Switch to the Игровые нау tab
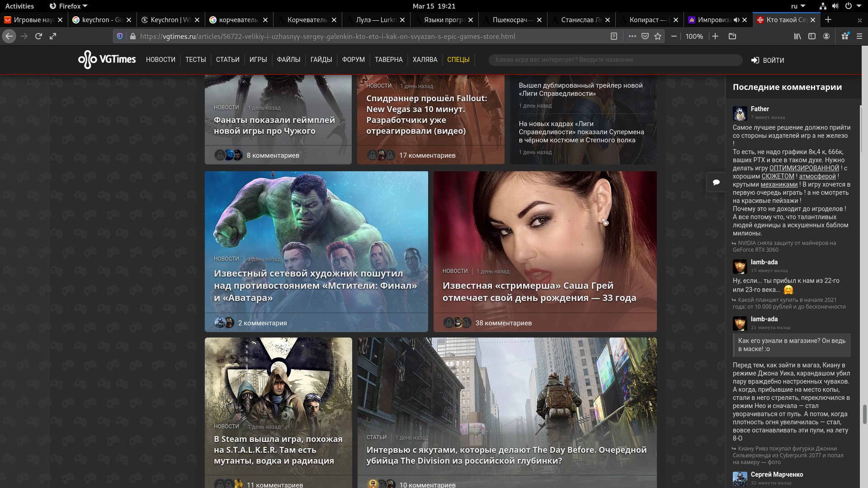The height and width of the screenshot is (488, 868). coord(34,20)
